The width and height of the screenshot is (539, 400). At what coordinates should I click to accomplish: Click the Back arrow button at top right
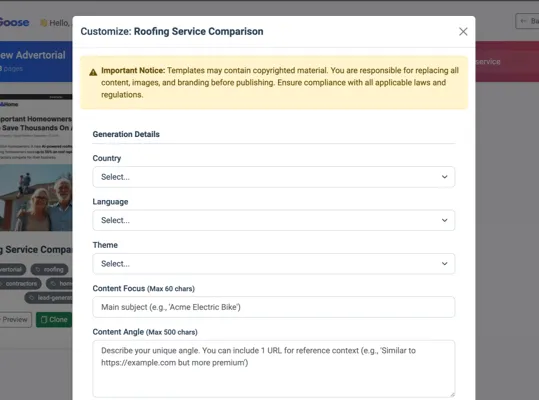click(x=527, y=21)
